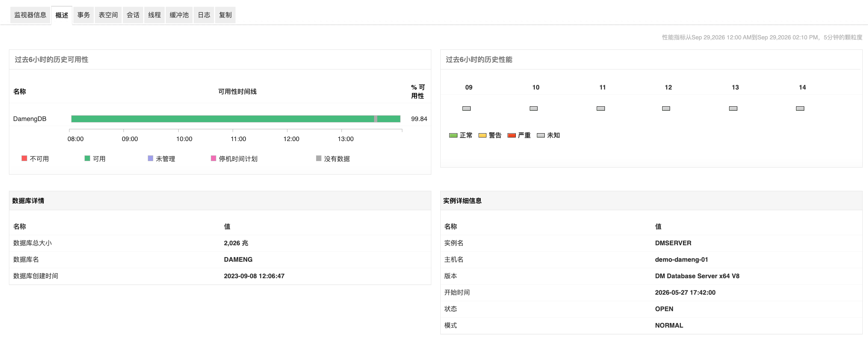Screen dimensions: 868x338
Task: Open the 表空间 tab
Action: [x=108, y=15]
